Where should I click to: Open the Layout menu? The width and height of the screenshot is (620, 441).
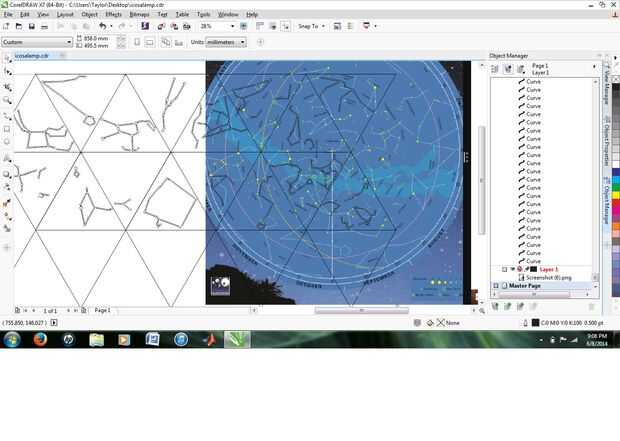coord(65,15)
